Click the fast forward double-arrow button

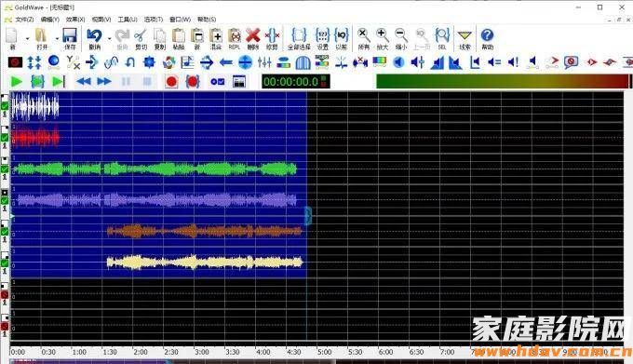tap(104, 82)
